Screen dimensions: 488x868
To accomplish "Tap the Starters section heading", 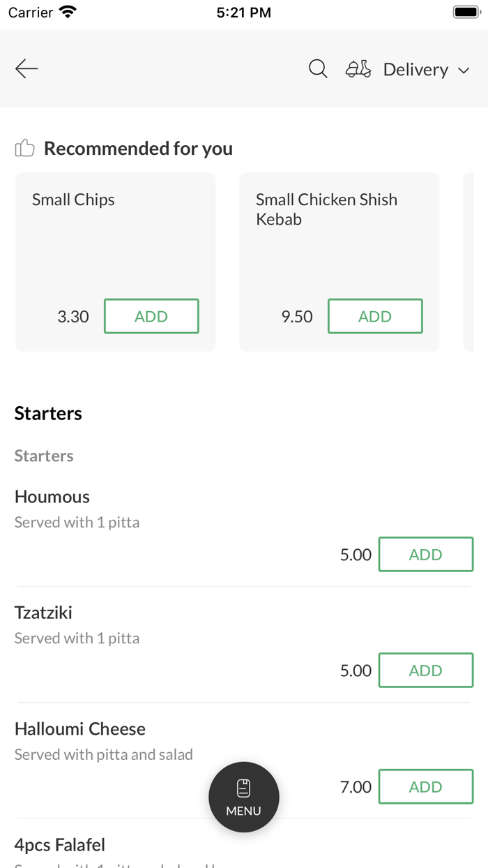I will pyautogui.click(x=48, y=412).
